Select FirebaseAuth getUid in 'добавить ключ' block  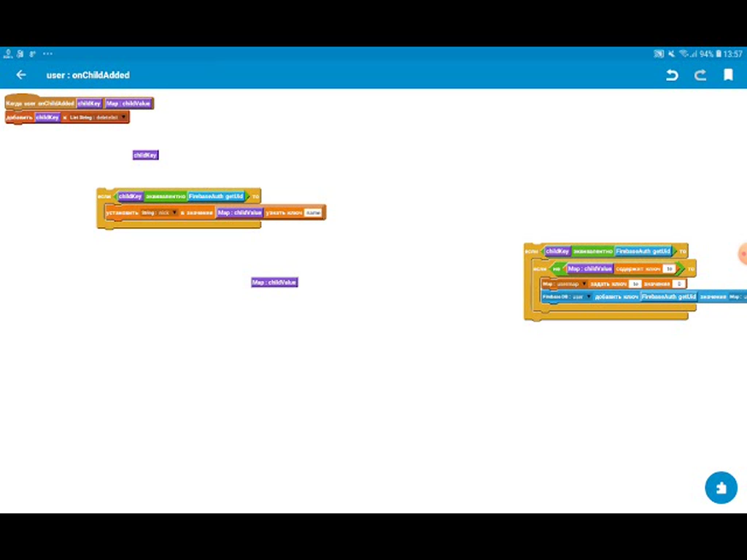669,297
